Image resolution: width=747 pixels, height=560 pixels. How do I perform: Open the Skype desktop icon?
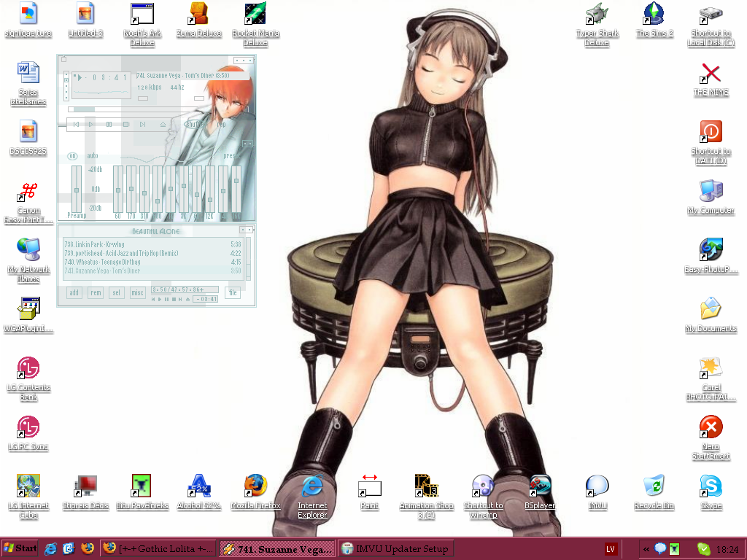[711, 492]
